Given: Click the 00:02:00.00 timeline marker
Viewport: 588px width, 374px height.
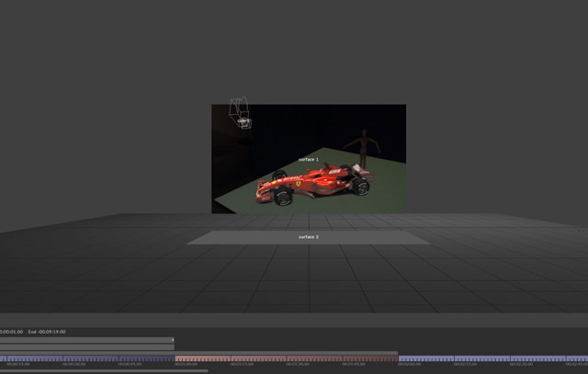Looking at the screenshot, I should [410, 364].
